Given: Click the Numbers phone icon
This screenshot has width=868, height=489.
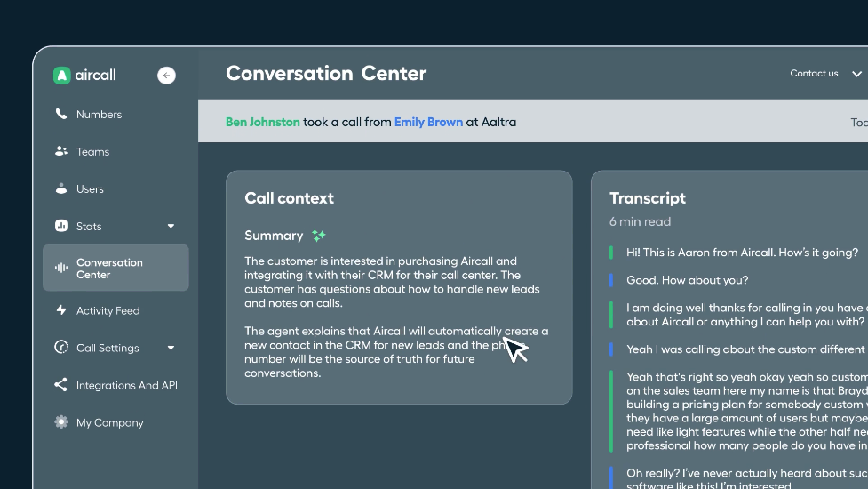Looking at the screenshot, I should [x=61, y=114].
